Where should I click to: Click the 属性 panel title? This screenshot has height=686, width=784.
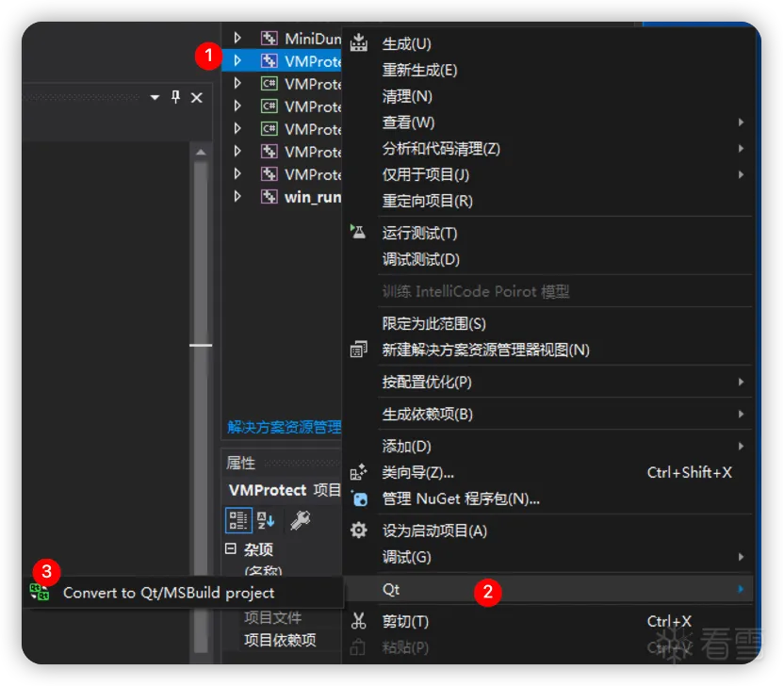click(240, 463)
